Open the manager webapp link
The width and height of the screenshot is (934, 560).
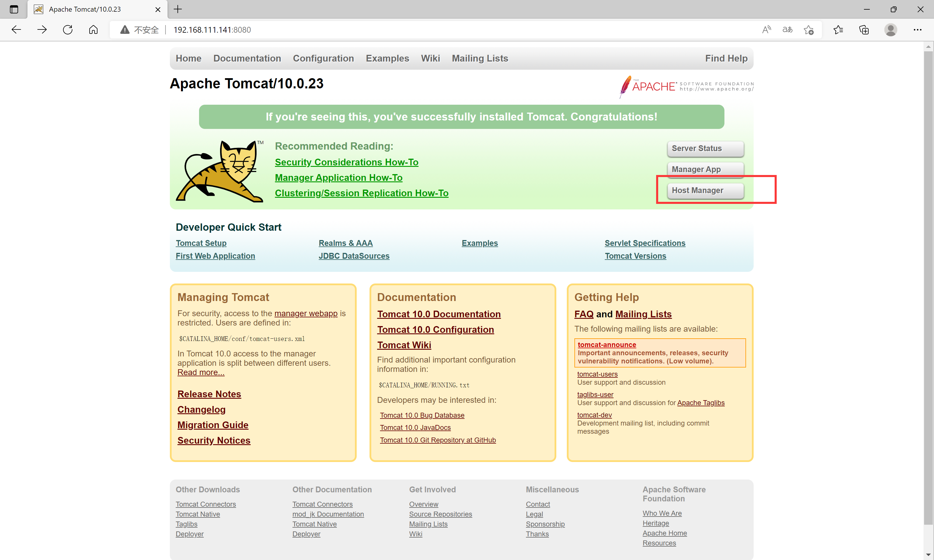306,314
